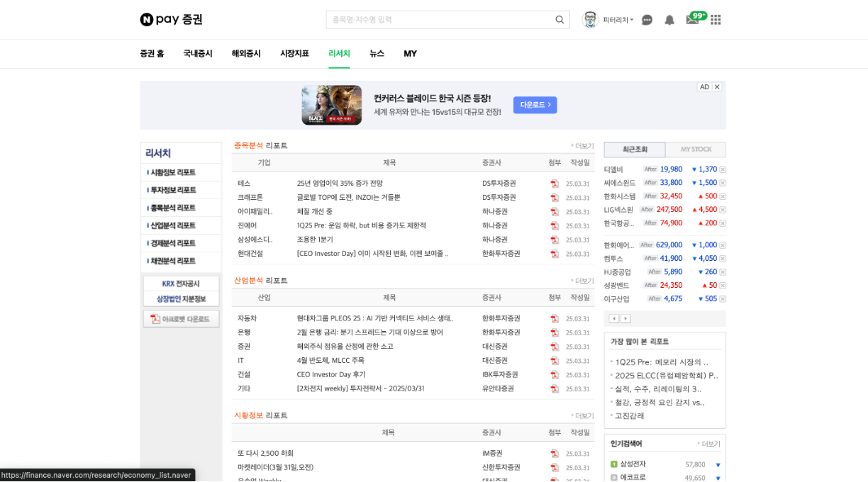
Task: Open the notification bell icon
Action: [669, 20]
